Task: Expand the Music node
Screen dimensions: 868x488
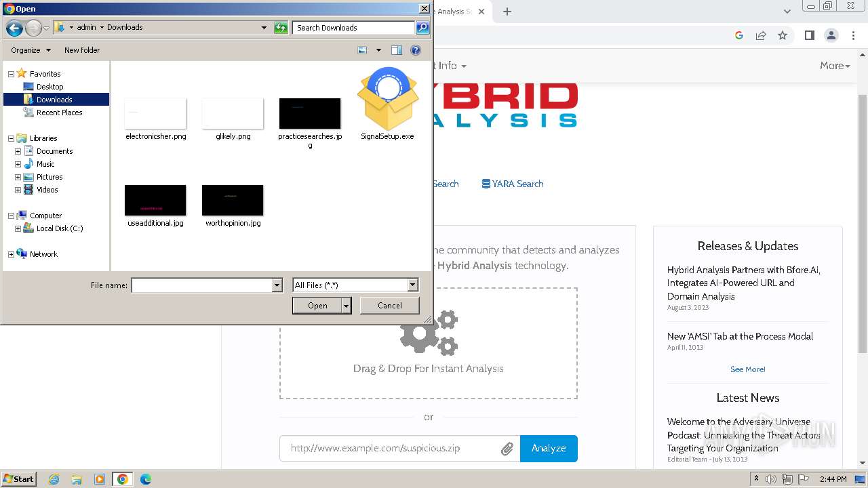Action: click(18, 164)
